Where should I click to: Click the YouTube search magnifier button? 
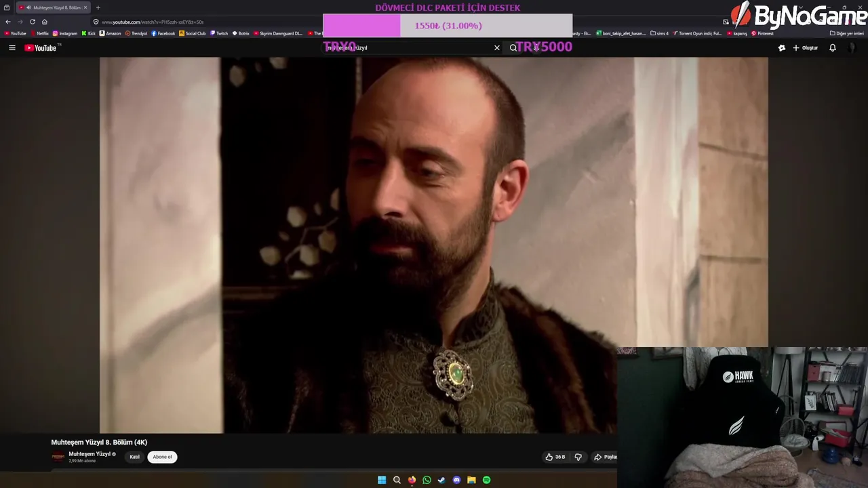(513, 48)
